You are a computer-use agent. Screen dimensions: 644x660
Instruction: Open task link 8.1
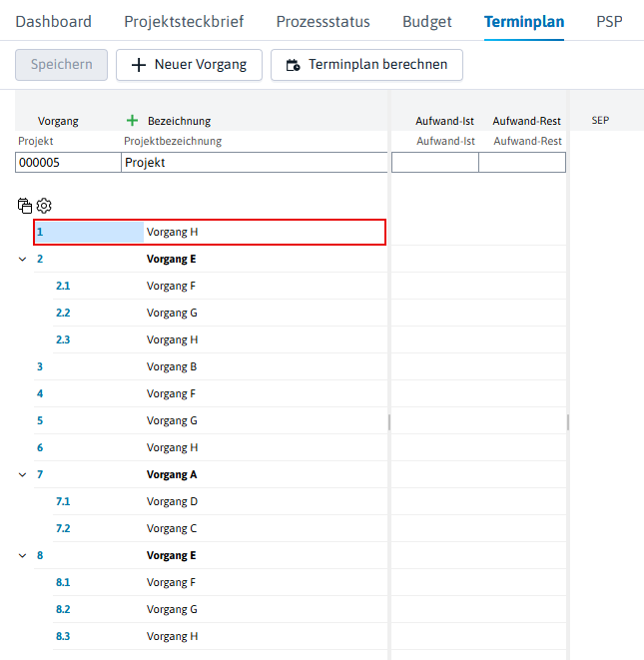(63, 582)
